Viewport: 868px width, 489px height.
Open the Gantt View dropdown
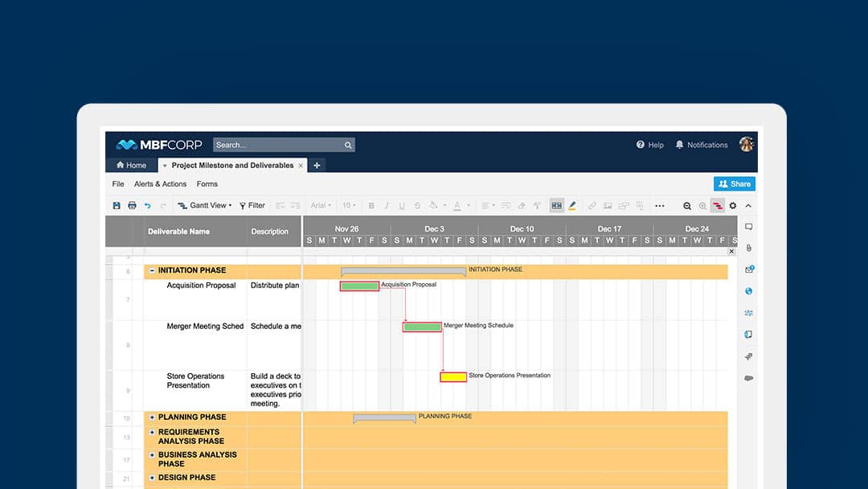[x=205, y=206]
